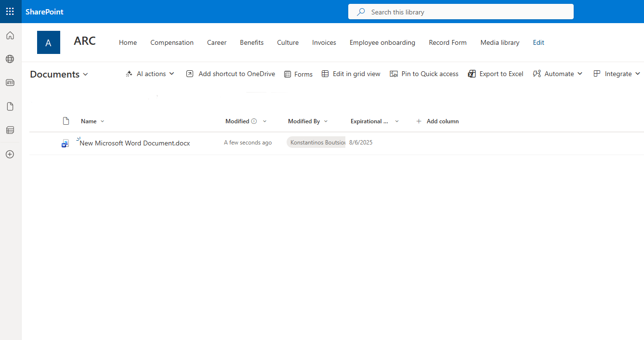Click the Create plus icon in sidebar
This screenshot has height=340, width=644.
coord(10,155)
